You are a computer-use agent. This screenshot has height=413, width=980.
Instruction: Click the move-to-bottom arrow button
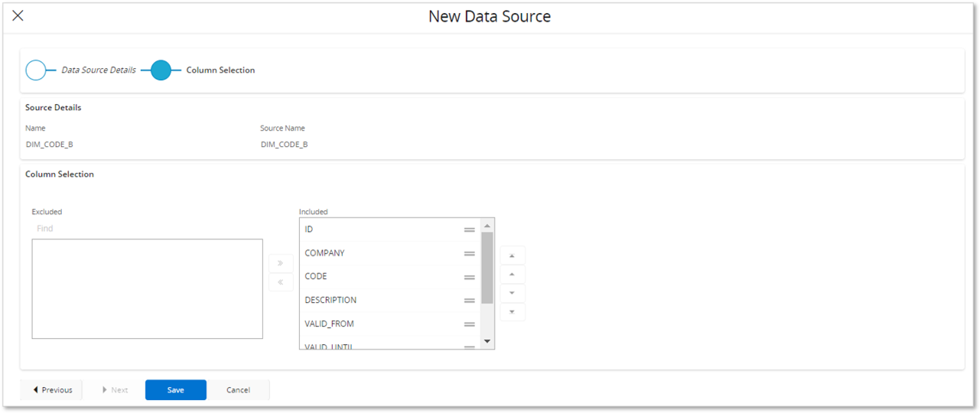coord(512,311)
